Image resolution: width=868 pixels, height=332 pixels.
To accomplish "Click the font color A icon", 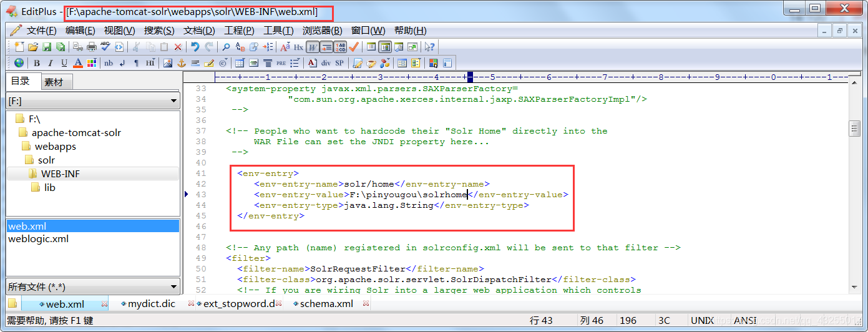I will pos(78,63).
